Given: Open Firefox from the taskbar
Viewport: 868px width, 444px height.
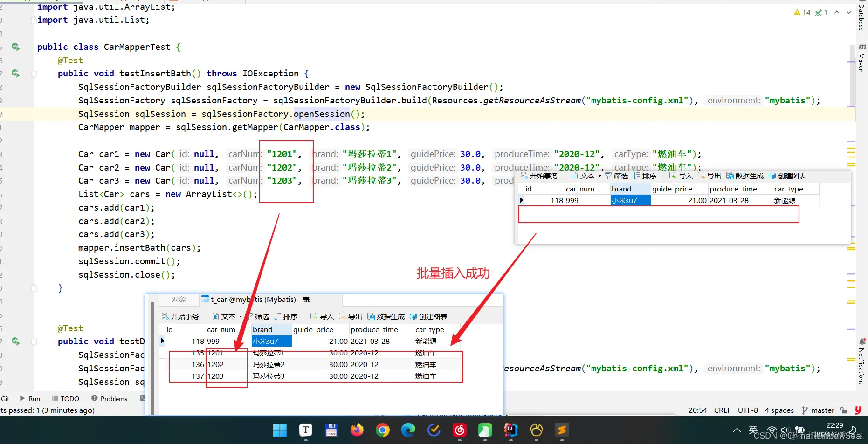Looking at the screenshot, I should coord(357,430).
